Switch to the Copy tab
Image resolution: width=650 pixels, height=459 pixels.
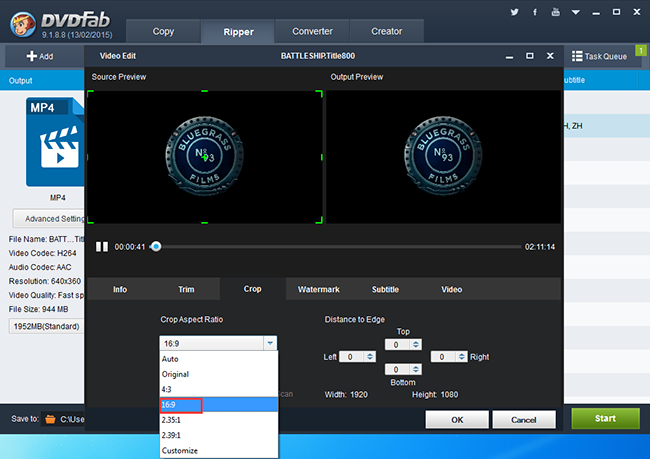click(163, 31)
